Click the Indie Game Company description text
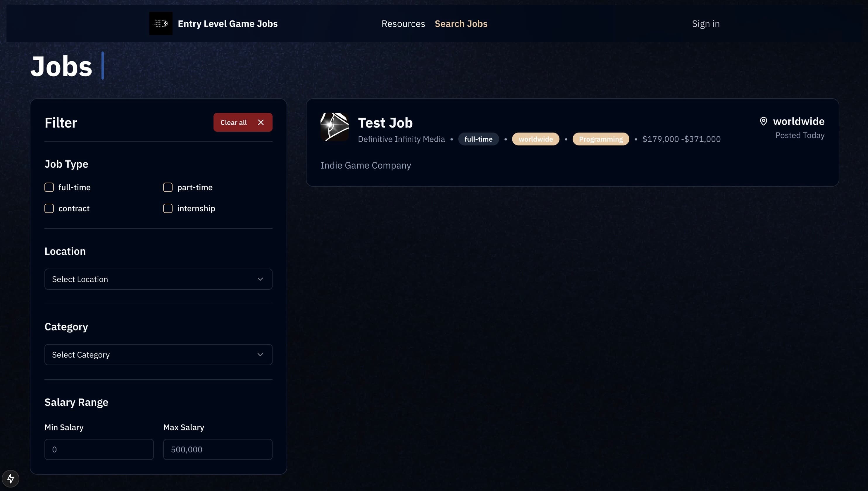Screen dimensions: 868x491 tap(366, 165)
